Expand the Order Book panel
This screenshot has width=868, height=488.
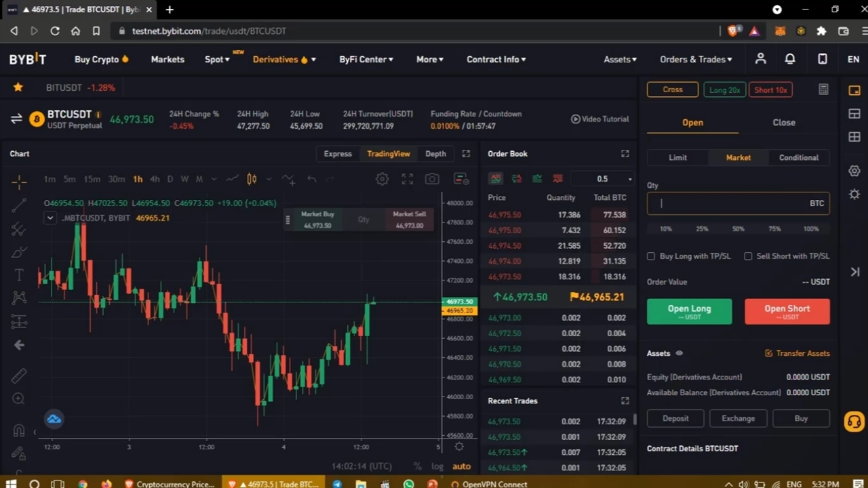click(625, 154)
